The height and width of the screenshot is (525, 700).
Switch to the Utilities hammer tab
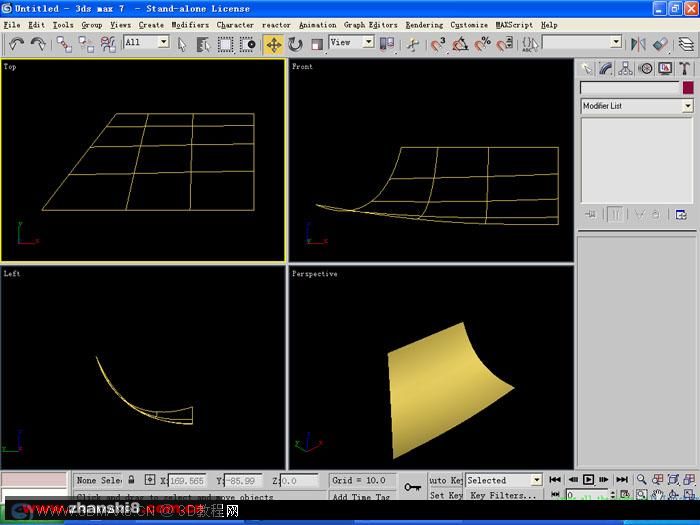click(x=684, y=68)
